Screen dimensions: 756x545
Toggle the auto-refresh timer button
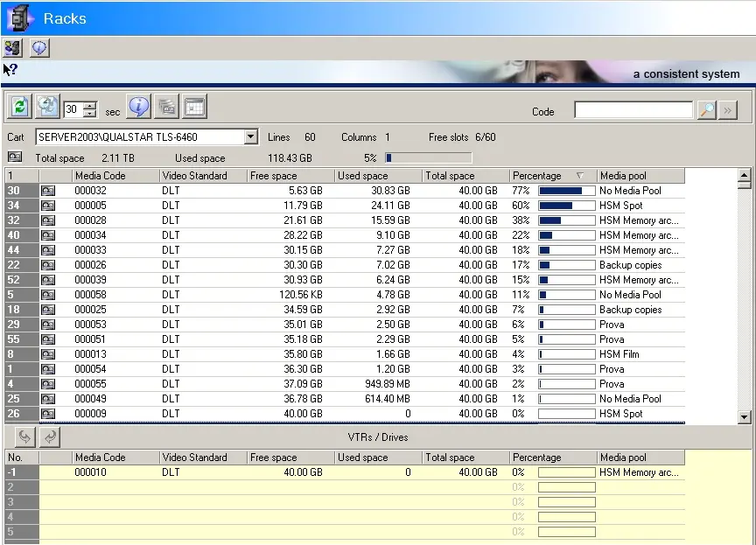click(48, 107)
